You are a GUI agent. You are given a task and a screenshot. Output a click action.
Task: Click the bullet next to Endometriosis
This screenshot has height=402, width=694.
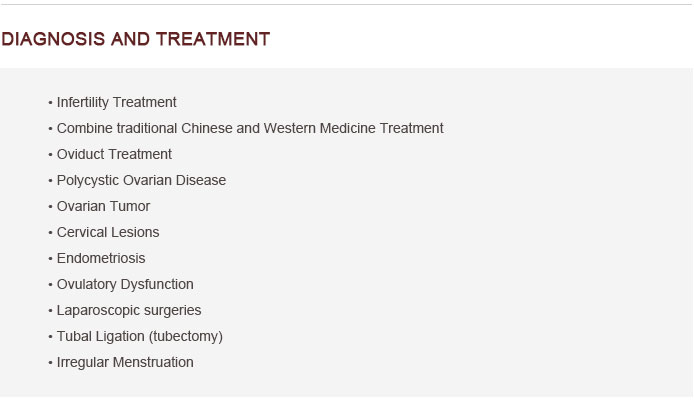pos(50,259)
